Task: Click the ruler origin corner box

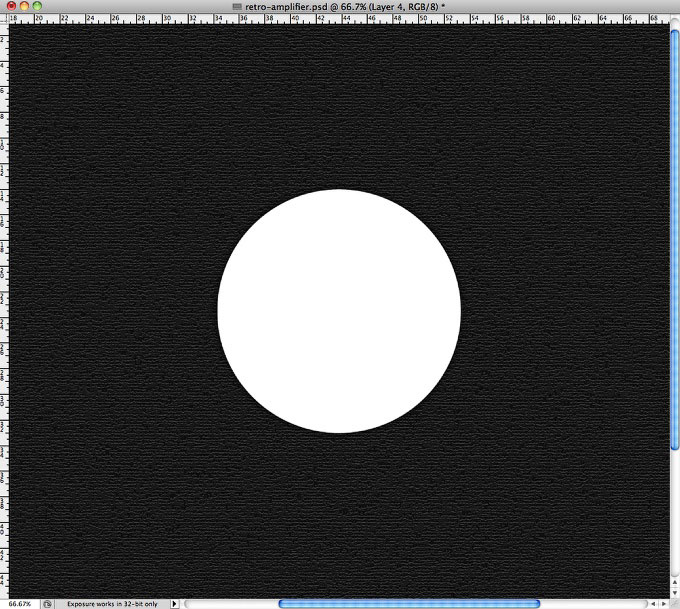Action: 4,19
